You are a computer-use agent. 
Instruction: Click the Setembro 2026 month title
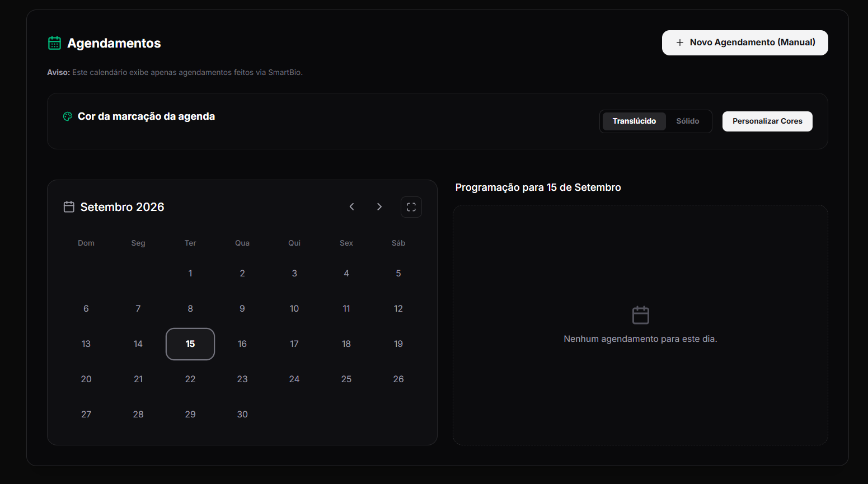(122, 207)
